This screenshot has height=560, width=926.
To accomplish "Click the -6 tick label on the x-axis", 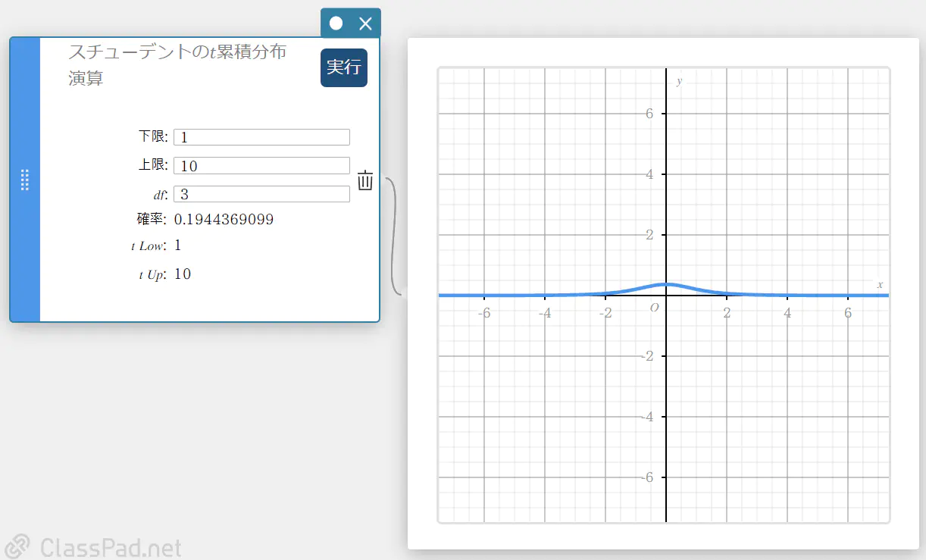I will coord(485,313).
